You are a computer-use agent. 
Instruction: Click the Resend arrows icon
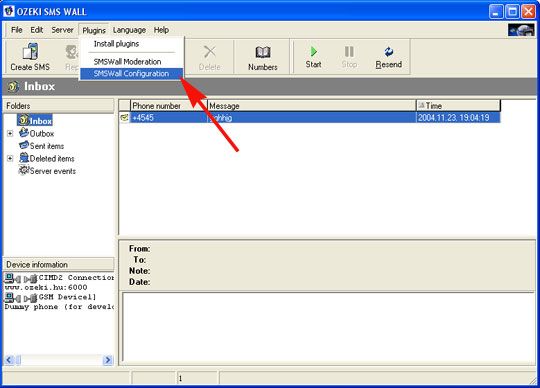tap(388, 52)
